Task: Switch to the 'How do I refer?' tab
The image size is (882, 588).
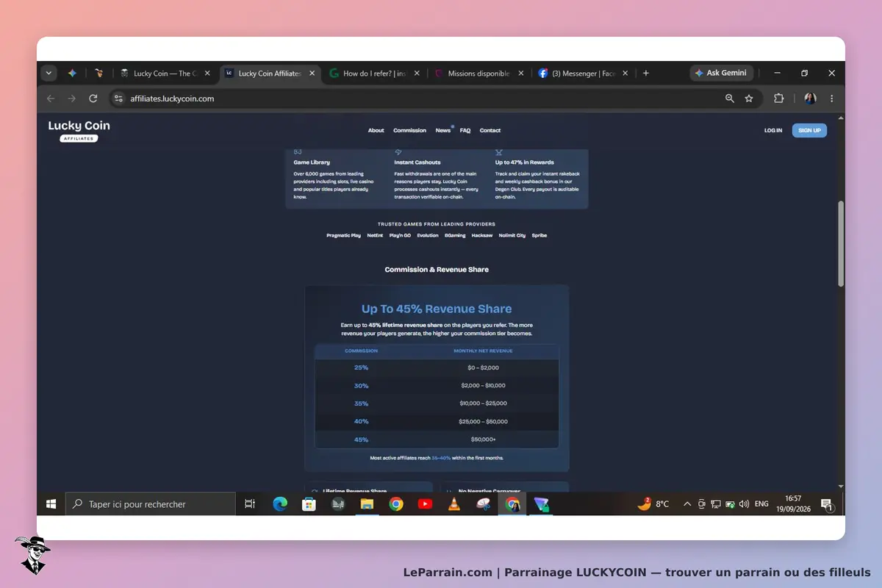Action: (373, 73)
